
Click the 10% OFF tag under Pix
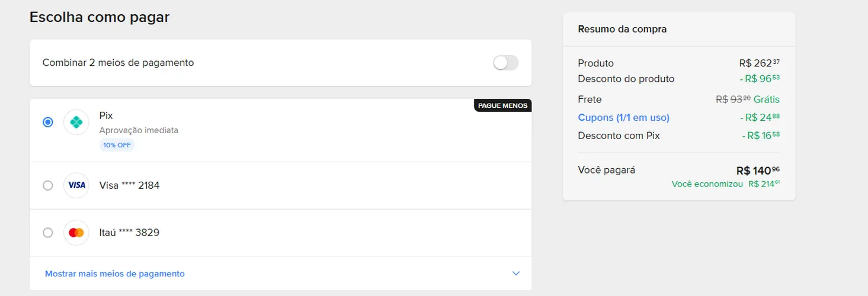[117, 145]
